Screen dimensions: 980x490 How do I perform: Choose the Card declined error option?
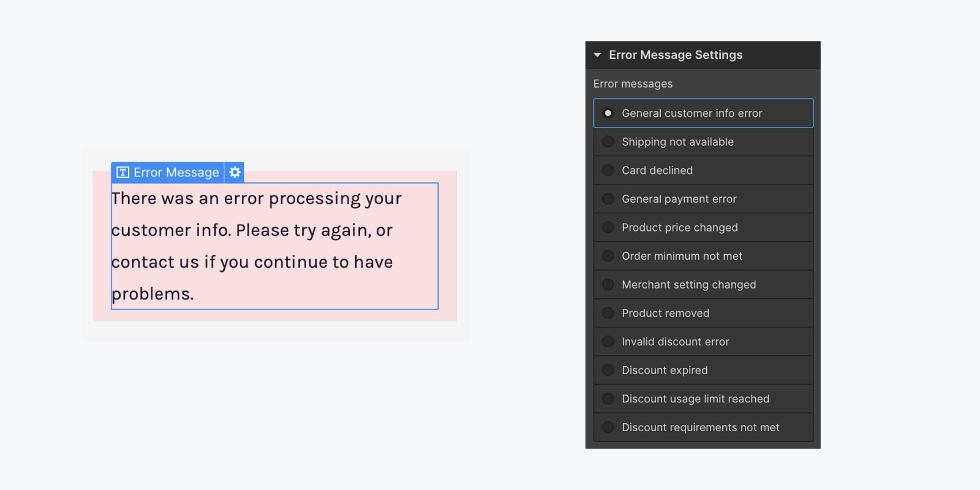(x=703, y=170)
